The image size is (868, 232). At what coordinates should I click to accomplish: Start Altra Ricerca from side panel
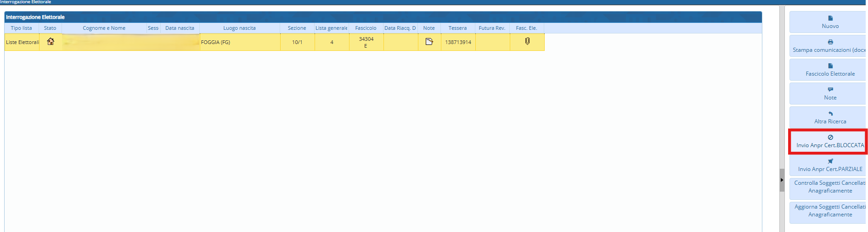pyautogui.click(x=829, y=117)
